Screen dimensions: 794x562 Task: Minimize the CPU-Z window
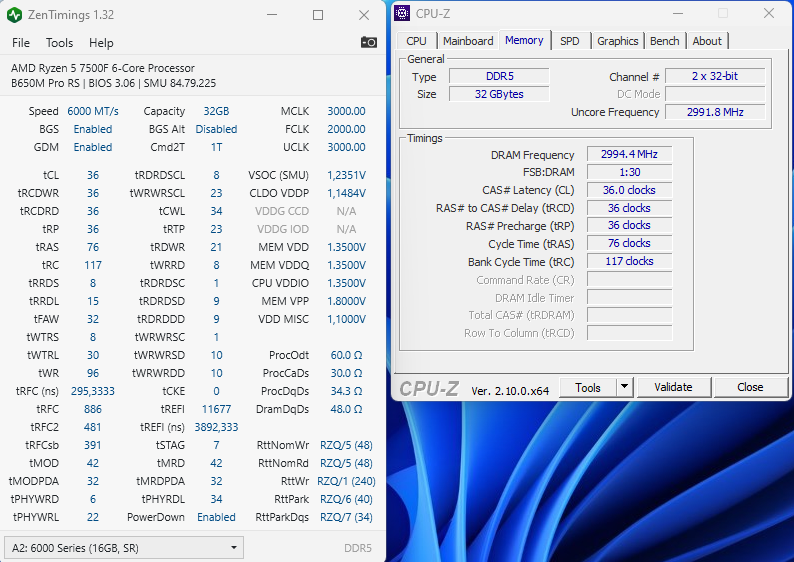coord(678,14)
